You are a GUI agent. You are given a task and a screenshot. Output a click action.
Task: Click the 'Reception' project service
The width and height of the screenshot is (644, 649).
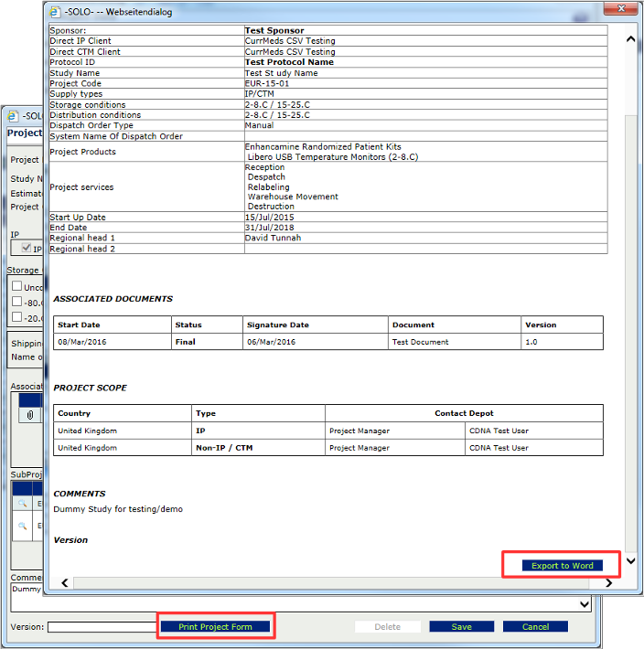click(x=264, y=167)
